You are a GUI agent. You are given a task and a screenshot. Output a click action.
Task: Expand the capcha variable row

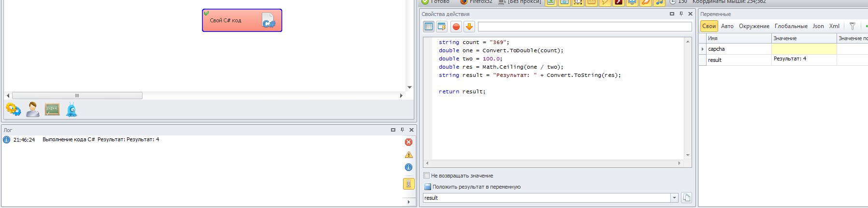click(703, 49)
